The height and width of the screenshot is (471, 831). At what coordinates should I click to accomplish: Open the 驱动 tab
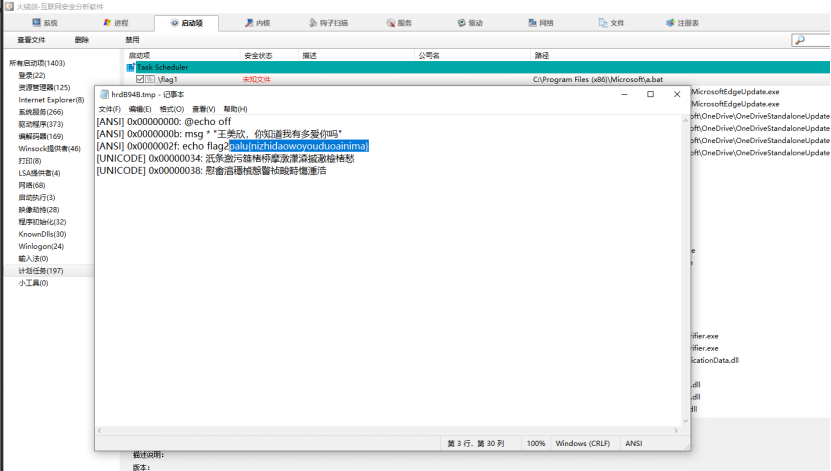click(470, 23)
